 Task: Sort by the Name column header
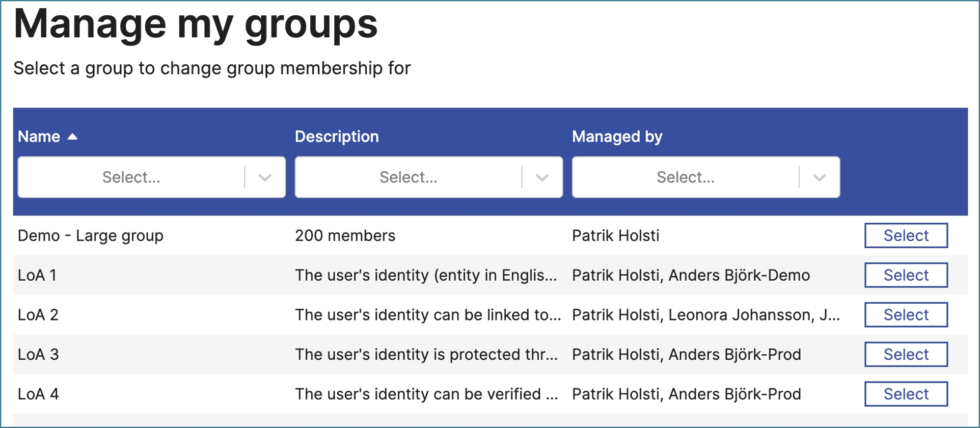pos(39,137)
